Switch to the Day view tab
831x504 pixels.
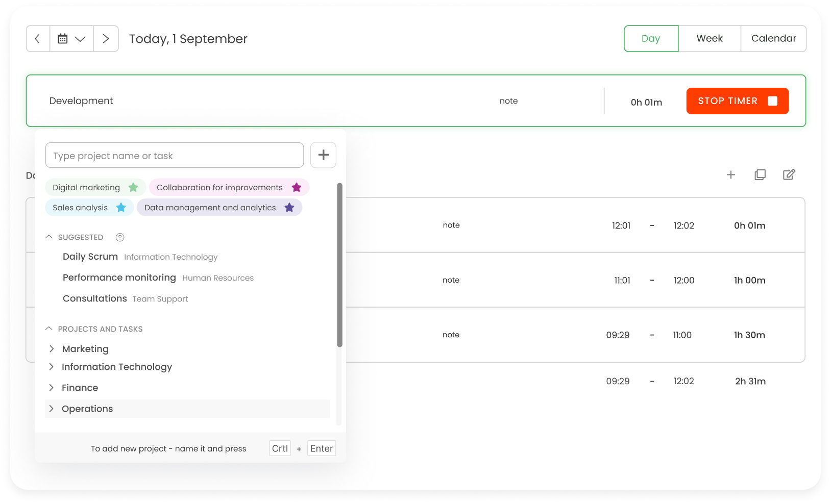click(651, 39)
